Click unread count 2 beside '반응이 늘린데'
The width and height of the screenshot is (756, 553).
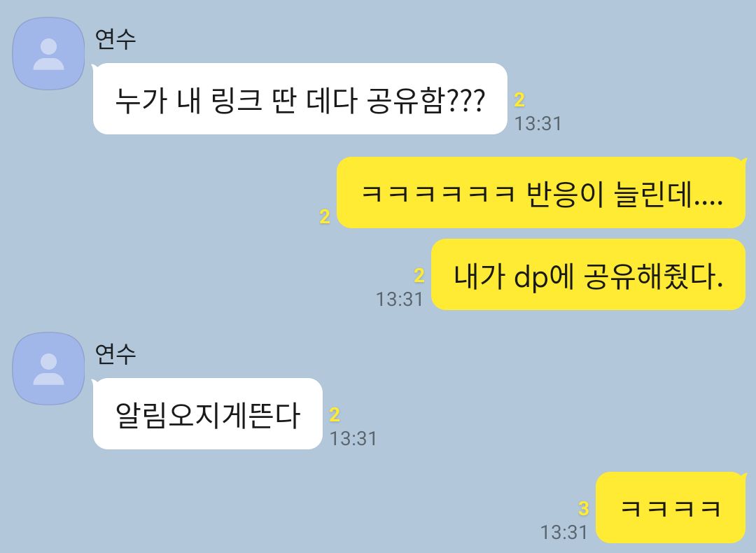pyautogui.click(x=325, y=217)
